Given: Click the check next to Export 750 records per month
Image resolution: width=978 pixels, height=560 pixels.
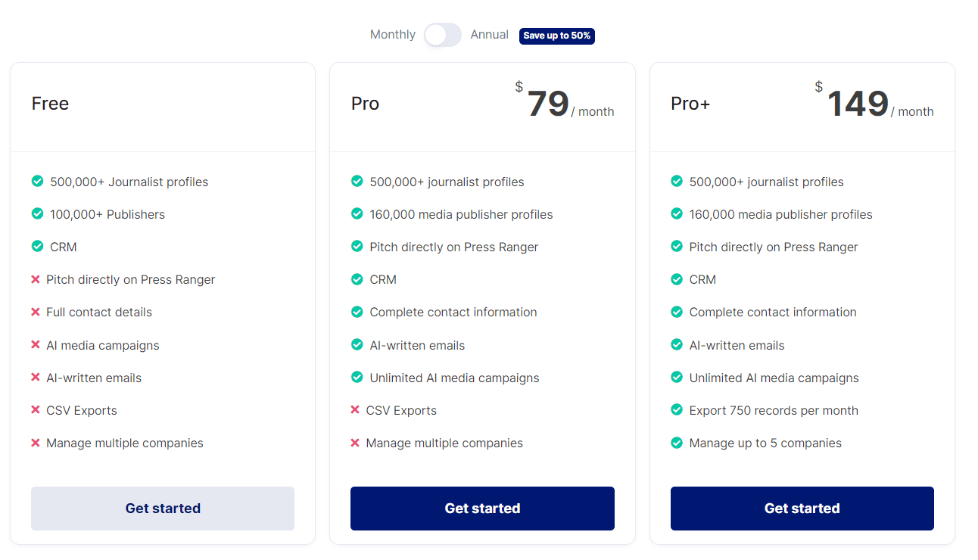Looking at the screenshot, I should pyautogui.click(x=676, y=410).
